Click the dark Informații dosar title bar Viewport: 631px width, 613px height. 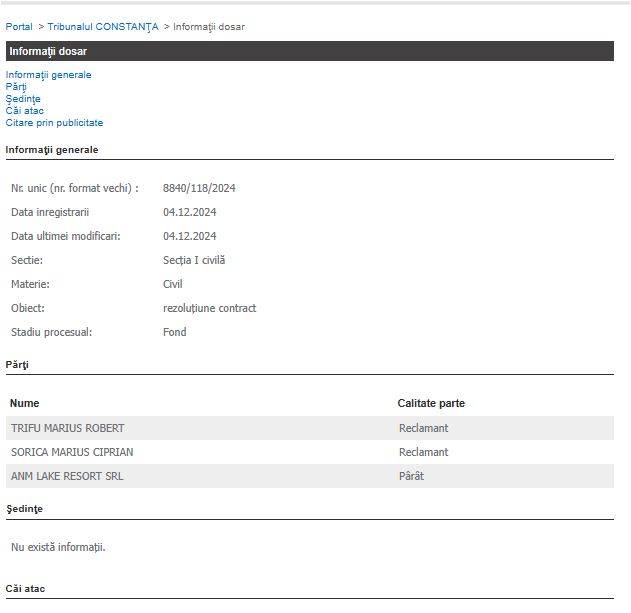[x=309, y=51]
